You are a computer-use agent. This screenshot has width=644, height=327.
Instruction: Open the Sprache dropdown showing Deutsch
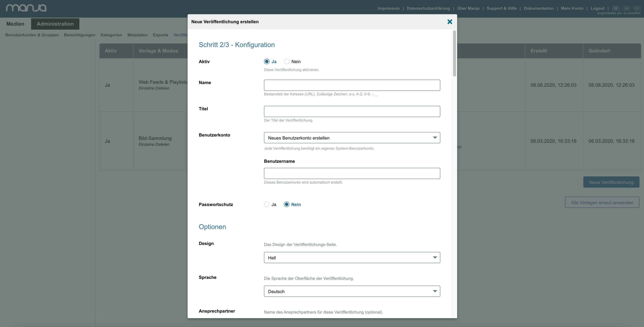click(352, 292)
